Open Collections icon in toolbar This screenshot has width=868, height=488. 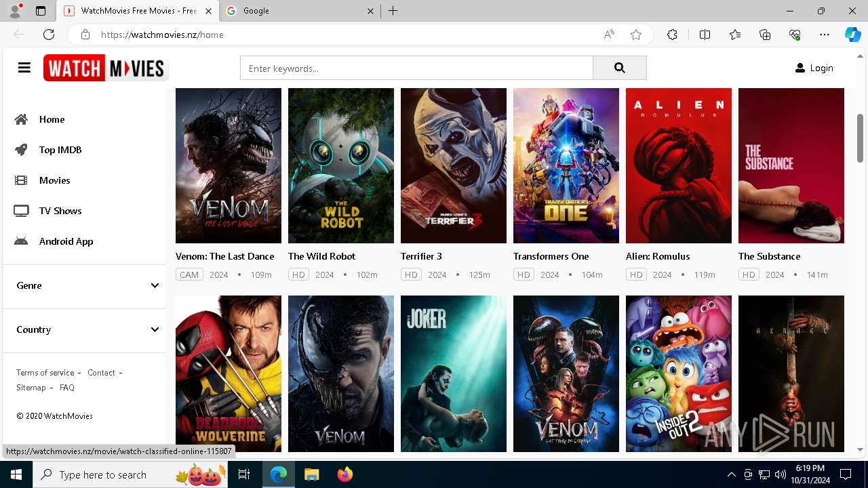pos(765,35)
